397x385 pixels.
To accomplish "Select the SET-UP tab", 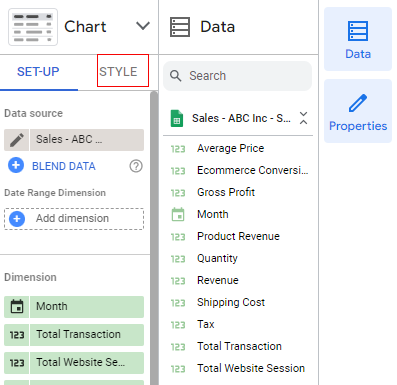I will [38, 72].
